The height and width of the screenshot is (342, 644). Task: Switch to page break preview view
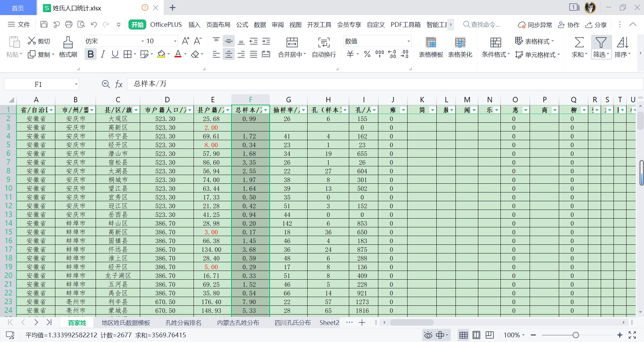pyautogui.click(x=490, y=335)
